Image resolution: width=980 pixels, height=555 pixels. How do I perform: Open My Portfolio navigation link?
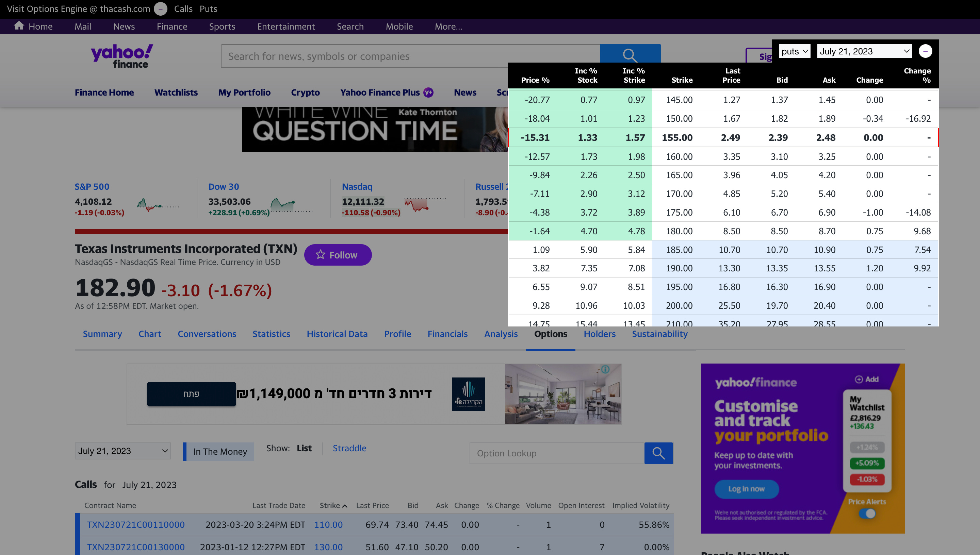point(244,92)
